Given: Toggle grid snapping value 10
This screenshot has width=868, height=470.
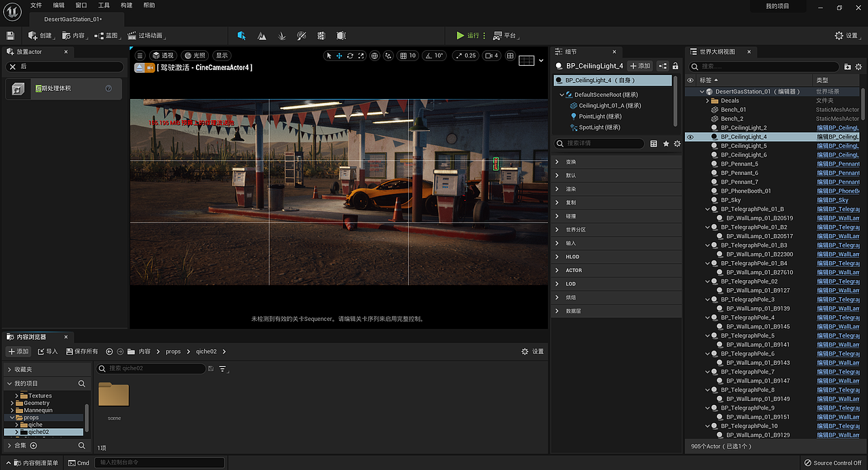Looking at the screenshot, I should coord(408,56).
